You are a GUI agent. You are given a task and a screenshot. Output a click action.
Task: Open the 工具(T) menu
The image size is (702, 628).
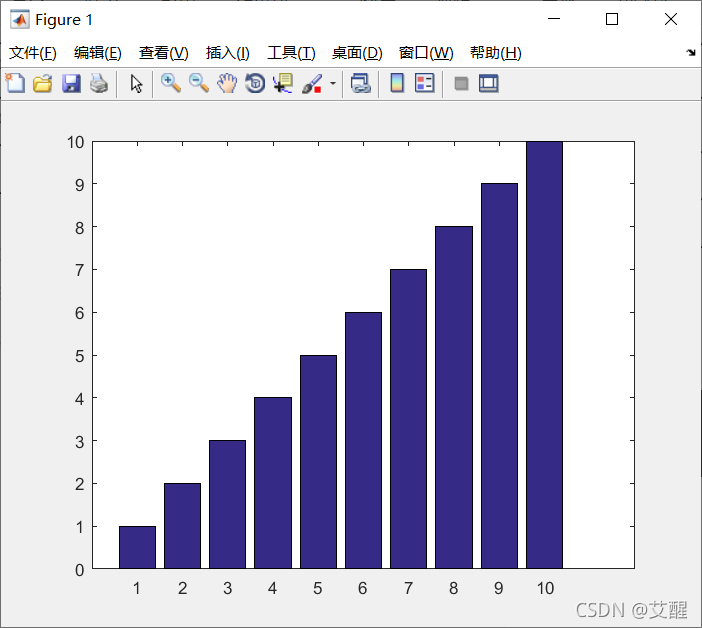pos(291,53)
